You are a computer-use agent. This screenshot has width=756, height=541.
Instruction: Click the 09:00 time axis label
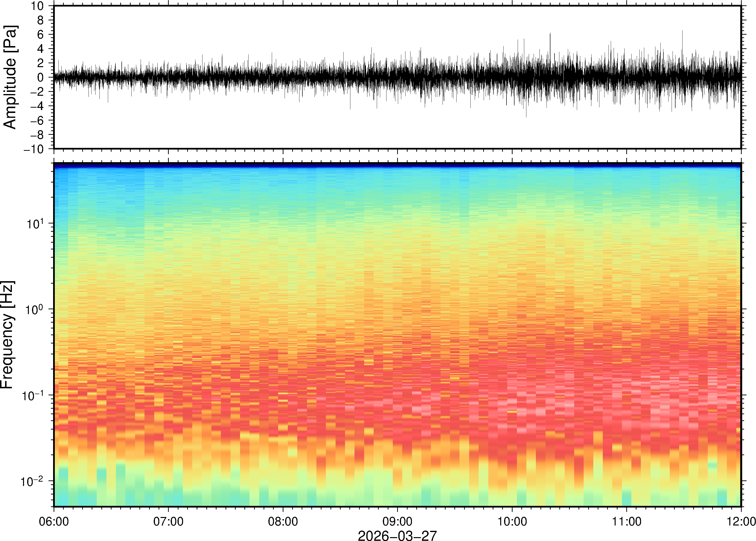[x=397, y=521]
